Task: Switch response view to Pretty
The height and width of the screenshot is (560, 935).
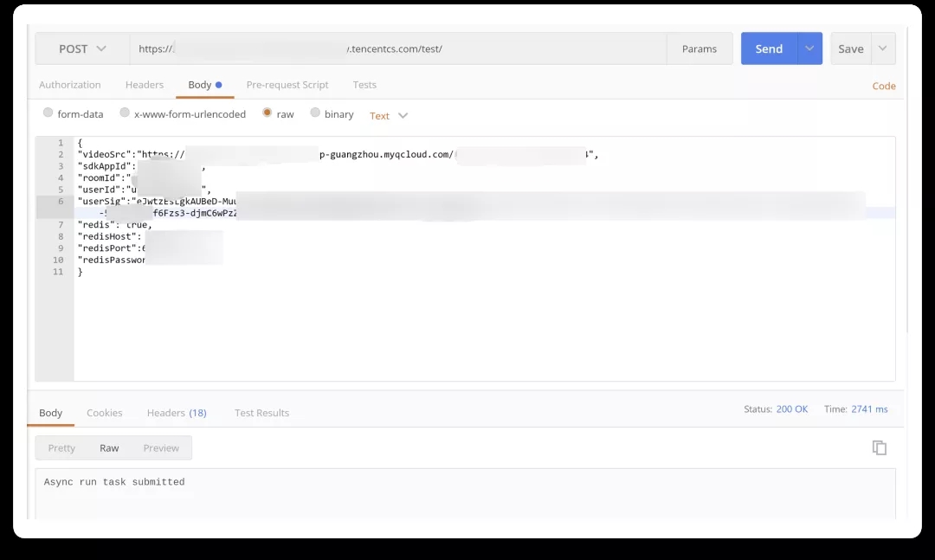Action: click(x=61, y=447)
